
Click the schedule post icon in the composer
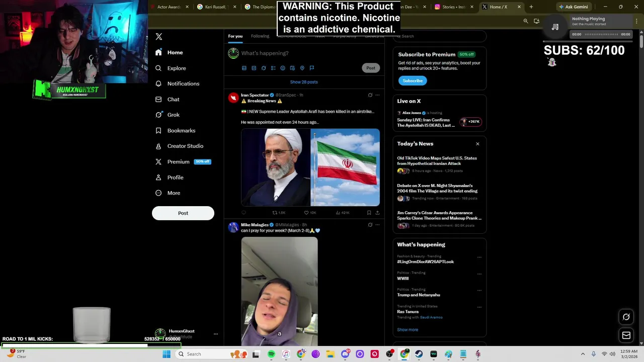[x=292, y=68]
